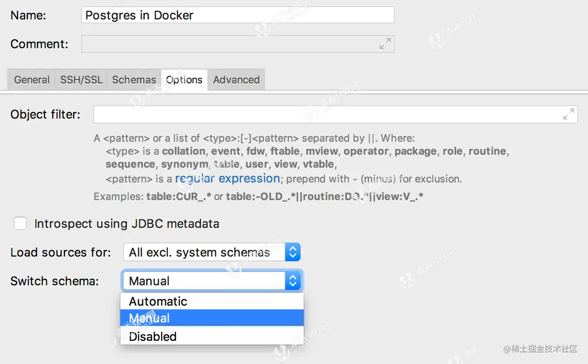588x364 pixels.
Task: Select the highlighted Manual list option
Action: tap(150, 318)
